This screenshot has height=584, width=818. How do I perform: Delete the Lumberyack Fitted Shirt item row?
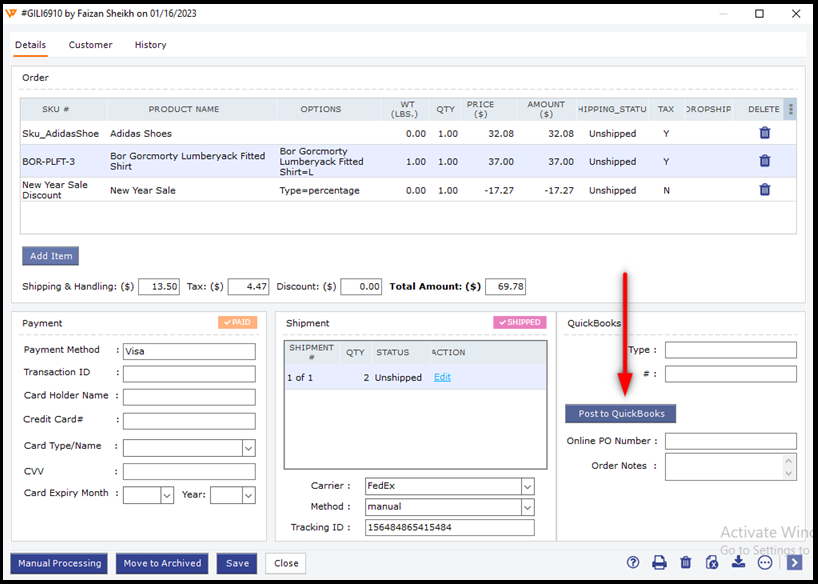(x=764, y=161)
